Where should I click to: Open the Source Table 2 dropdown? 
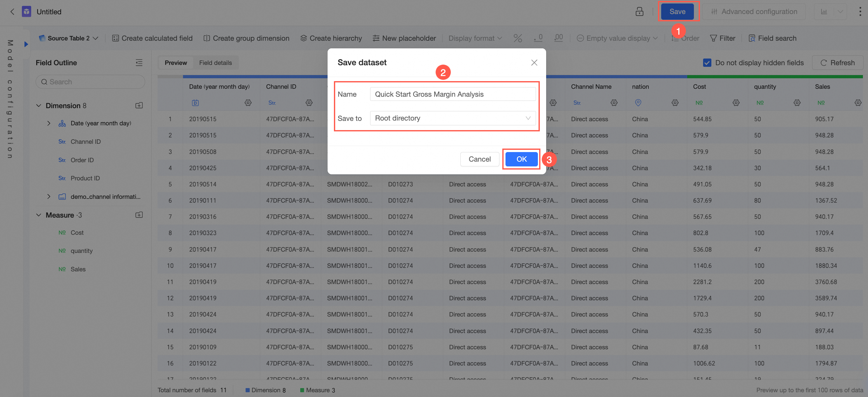click(x=69, y=38)
